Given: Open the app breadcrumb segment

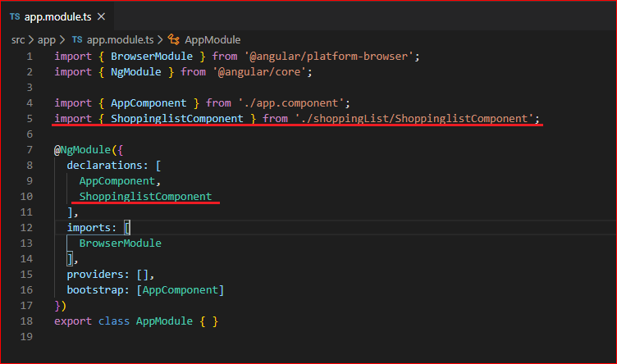Looking at the screenshot, I should [x=47, y=39].
